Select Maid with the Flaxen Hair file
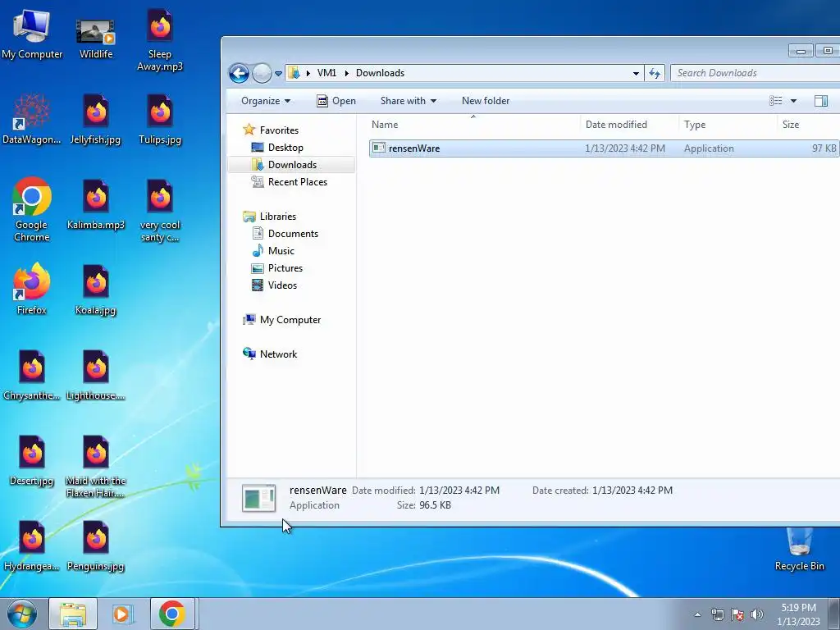 tap(95, 466)
